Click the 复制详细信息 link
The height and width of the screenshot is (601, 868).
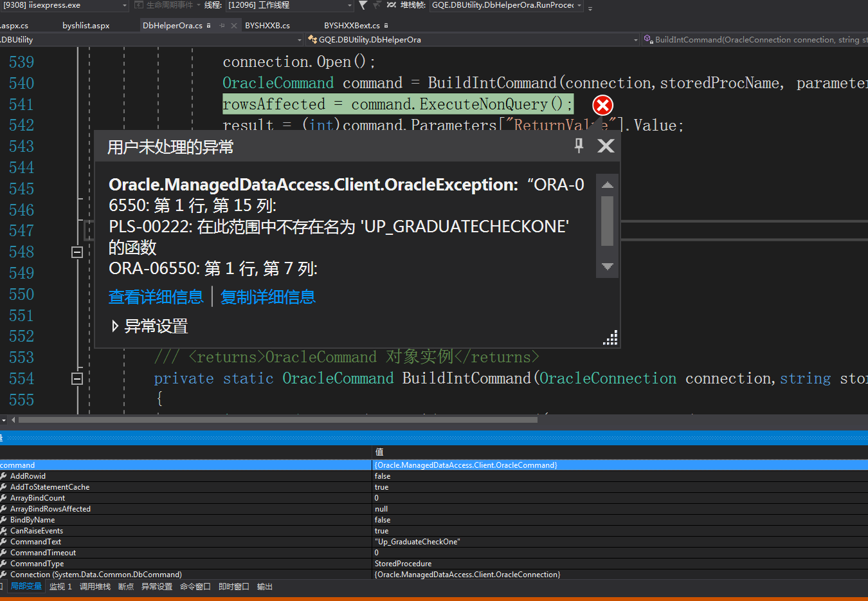click(267, 297)
